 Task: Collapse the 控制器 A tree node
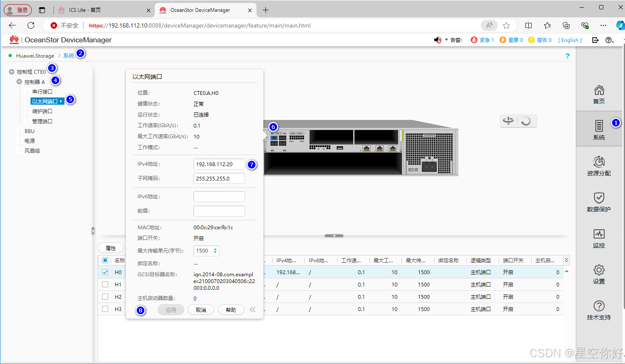click(19, 82)
